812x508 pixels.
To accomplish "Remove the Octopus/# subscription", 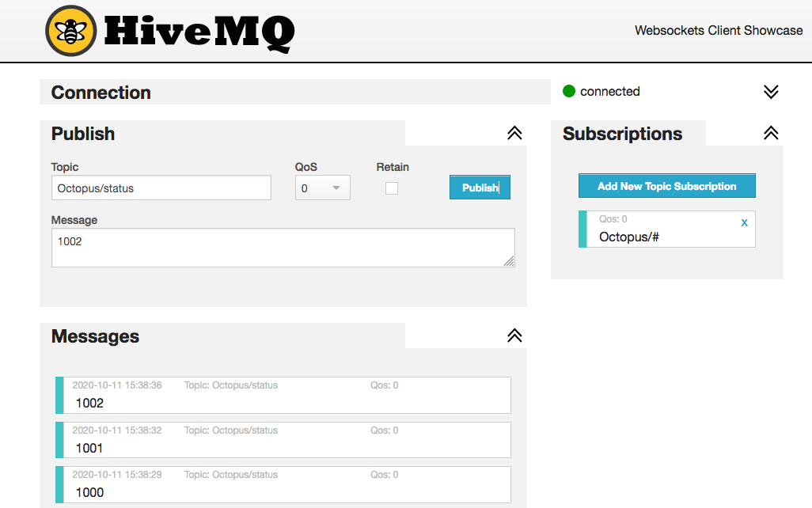I will [x=744, y=223].
